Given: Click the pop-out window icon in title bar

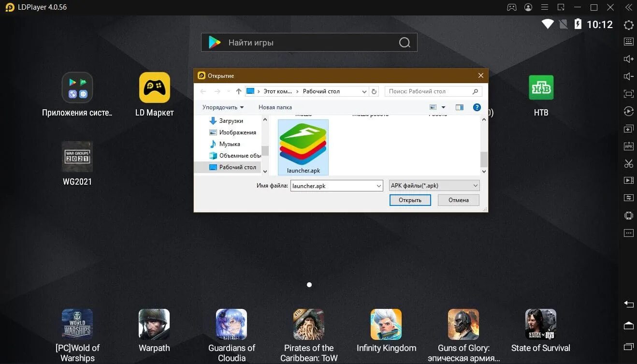Looking at the screenshot, I should (561, 7).
